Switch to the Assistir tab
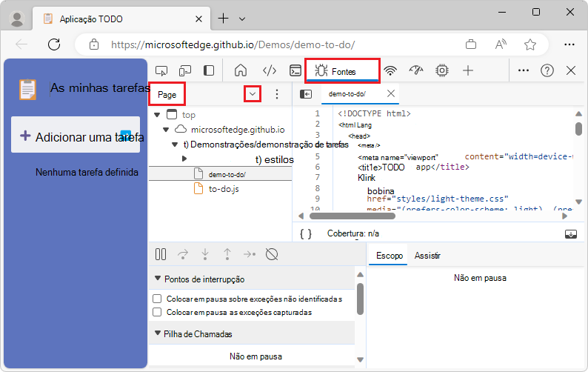The width and height of the screenshot is (588, 372). [x=427, y=256]
